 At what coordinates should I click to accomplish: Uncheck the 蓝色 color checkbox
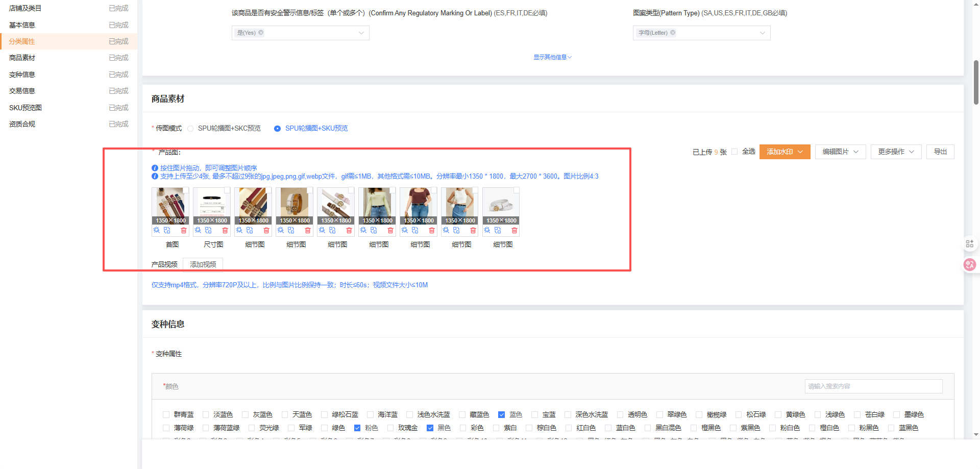tap(501, 415)
